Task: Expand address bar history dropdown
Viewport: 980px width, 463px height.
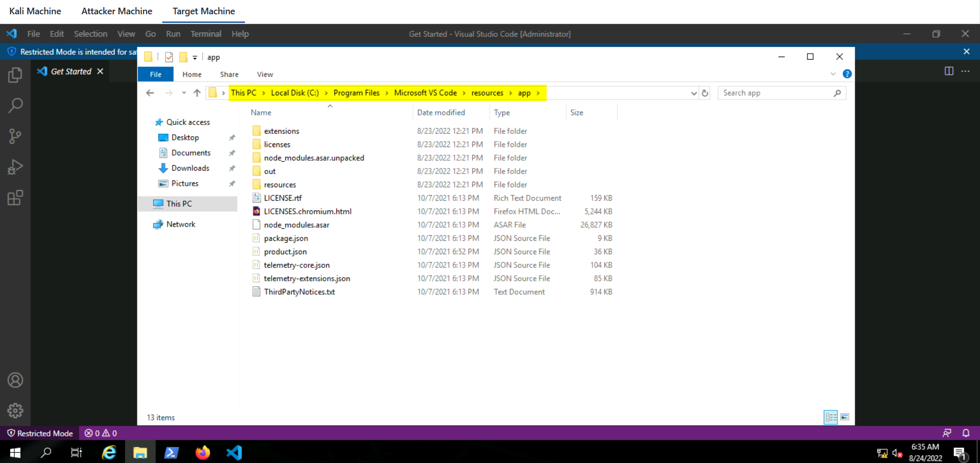Action: (x=694, y=93)
